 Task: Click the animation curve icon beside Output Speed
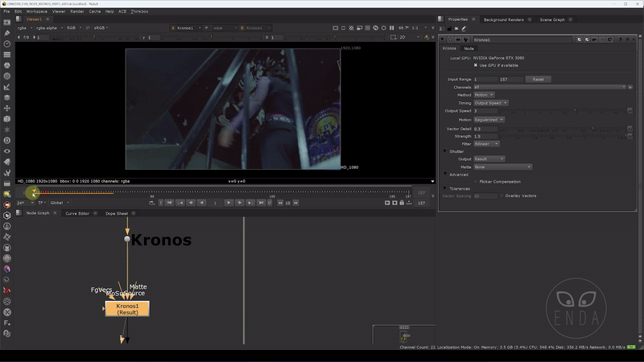(630, 111)
